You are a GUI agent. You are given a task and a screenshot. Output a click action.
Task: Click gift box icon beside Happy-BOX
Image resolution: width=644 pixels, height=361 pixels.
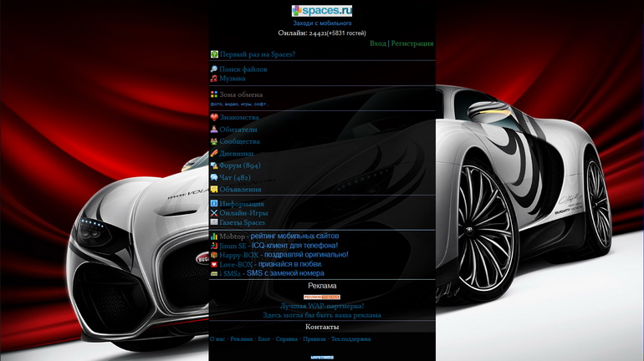214,255
